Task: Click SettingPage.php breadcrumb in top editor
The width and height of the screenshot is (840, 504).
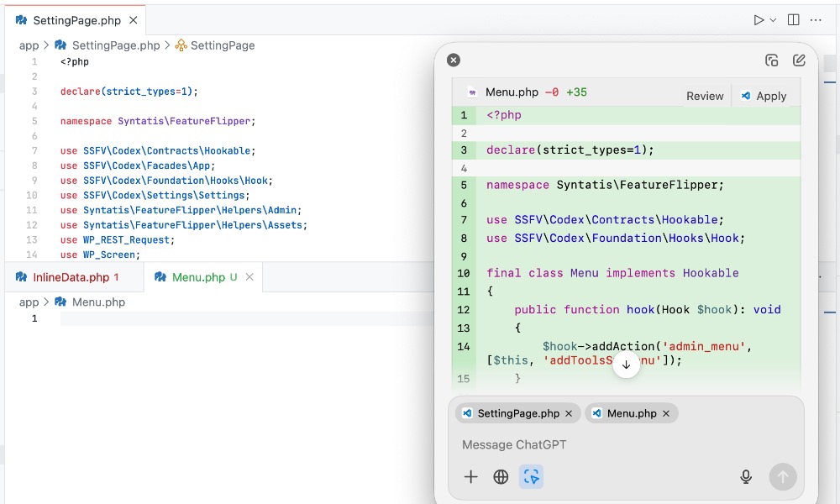Action: [x=116, y=45]
